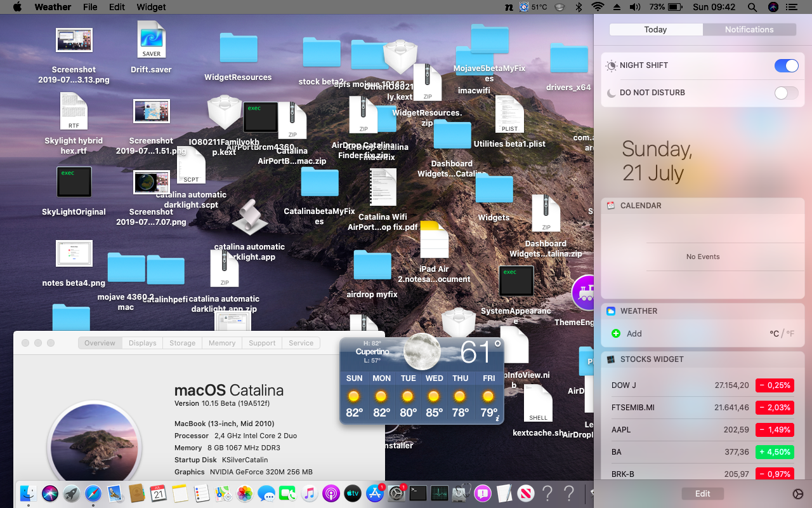The width and height of the screenshot is (812, 508).
Task: Open Maps from the Dock
Action: point(223,493)
